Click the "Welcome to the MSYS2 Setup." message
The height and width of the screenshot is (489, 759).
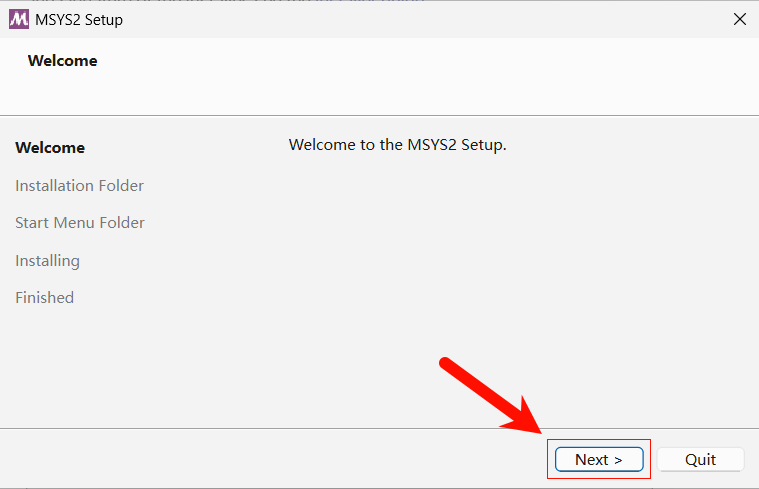pyautogui.click(x=398, y=145)
